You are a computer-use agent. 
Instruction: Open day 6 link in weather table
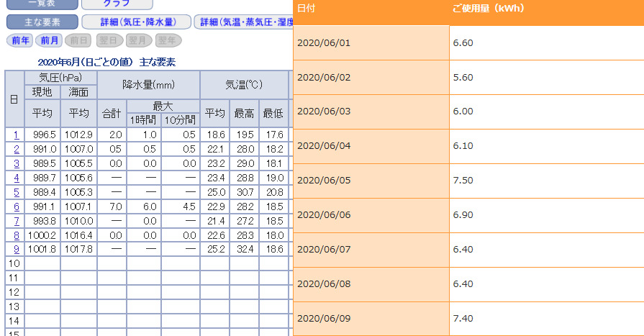[x=15, y=206]
